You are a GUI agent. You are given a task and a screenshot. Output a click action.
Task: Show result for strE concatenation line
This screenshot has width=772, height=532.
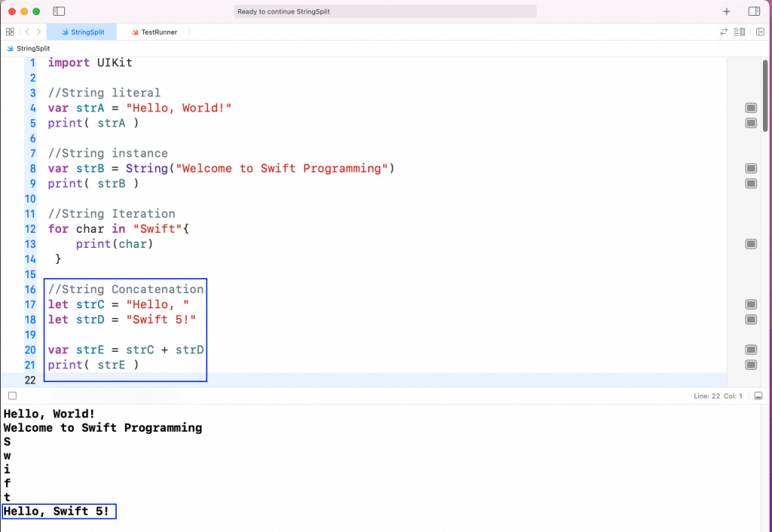[751, 350]
